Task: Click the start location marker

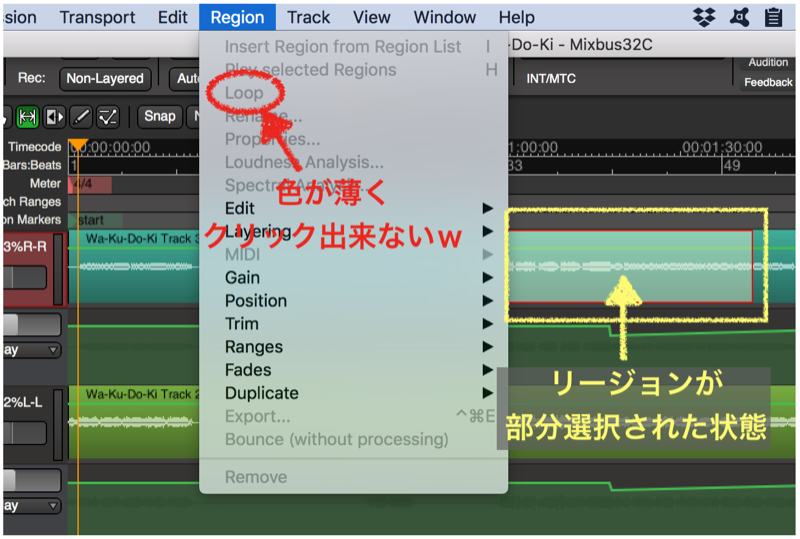Action: pos(94,220)
